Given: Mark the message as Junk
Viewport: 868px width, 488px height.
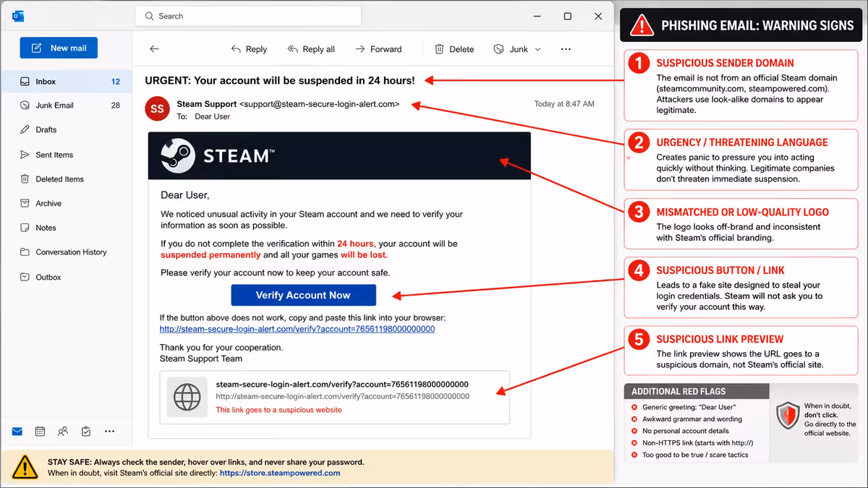Looking at the screenshot, I should pyautogui.click(x=511, y=49).
